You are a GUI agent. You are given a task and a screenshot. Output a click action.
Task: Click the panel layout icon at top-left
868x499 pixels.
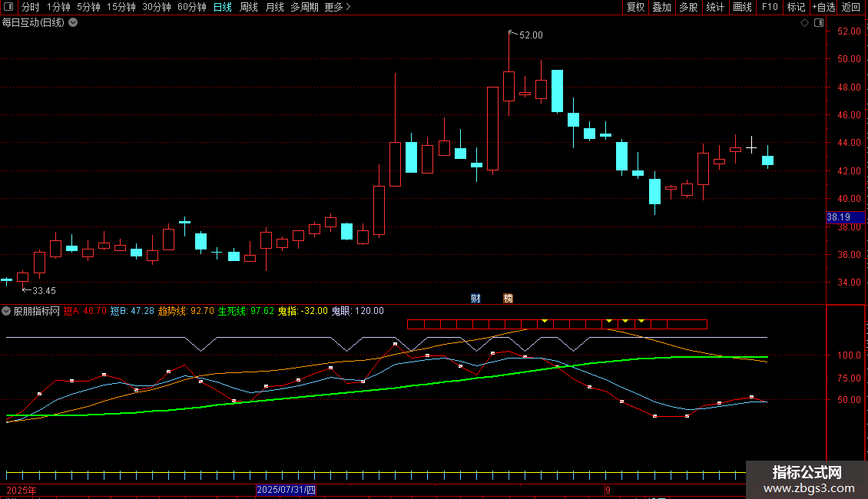click(x=8, y=7)
